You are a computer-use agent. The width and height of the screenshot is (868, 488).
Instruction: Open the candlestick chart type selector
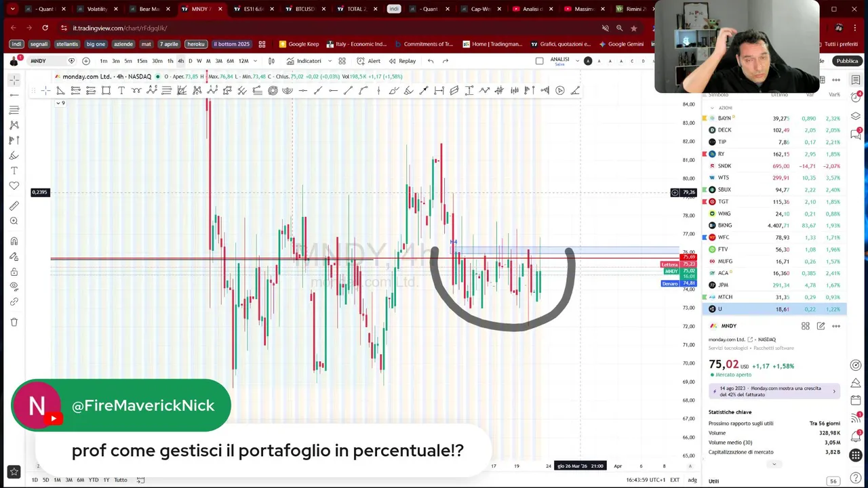click(271, 61)
